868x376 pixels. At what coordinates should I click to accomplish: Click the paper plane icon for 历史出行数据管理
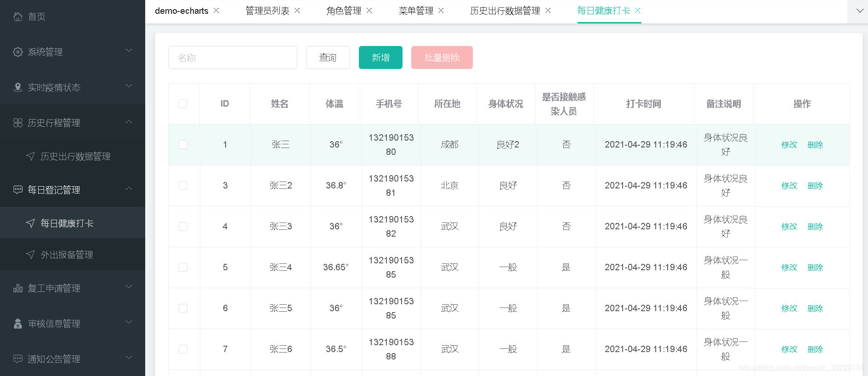click(x=30, y=156)
